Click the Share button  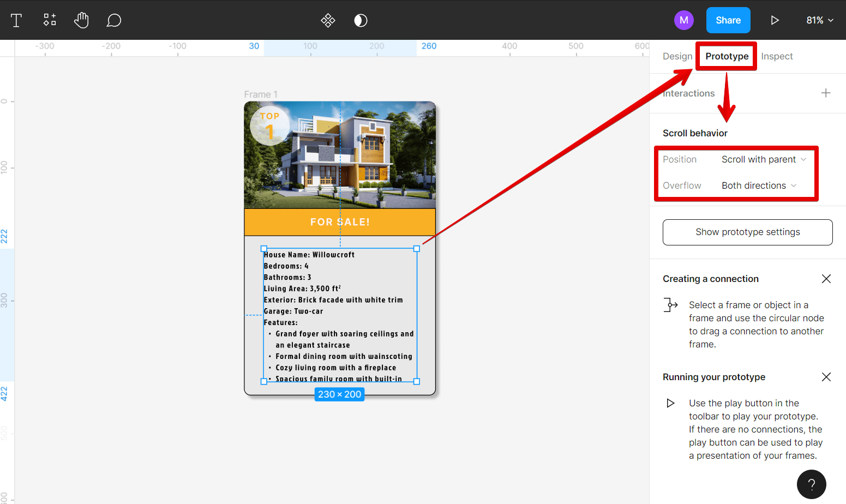tap(728, 20)
